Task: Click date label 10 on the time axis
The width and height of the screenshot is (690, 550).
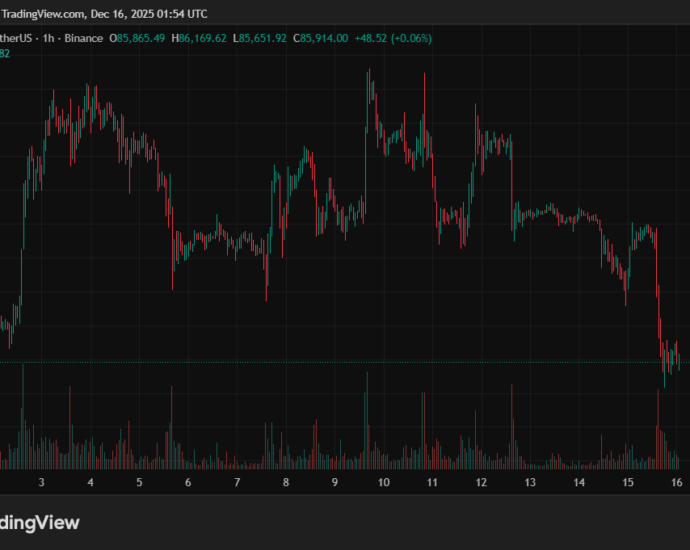Action: click(383, 483)
